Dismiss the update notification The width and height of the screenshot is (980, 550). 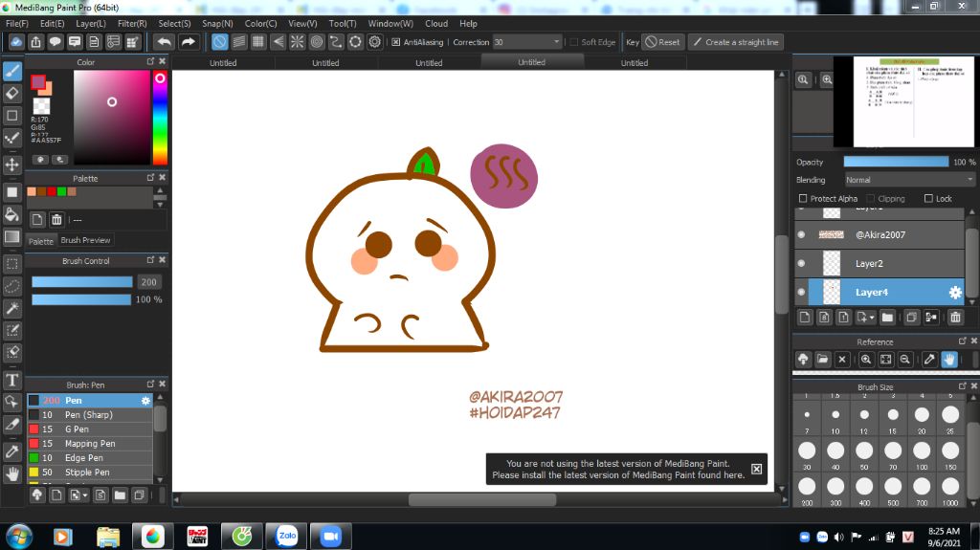(x=756, y=469)
